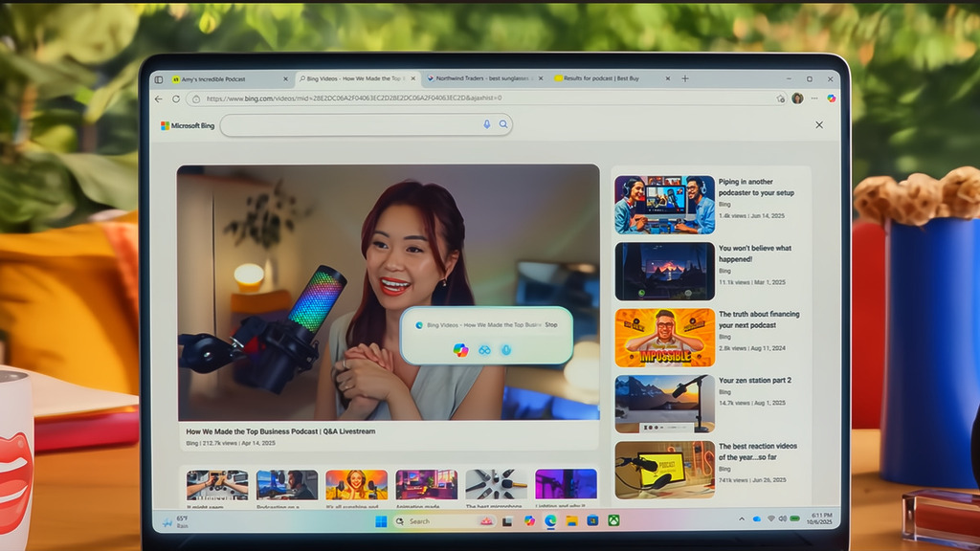Click the browser refresh button

176,99
